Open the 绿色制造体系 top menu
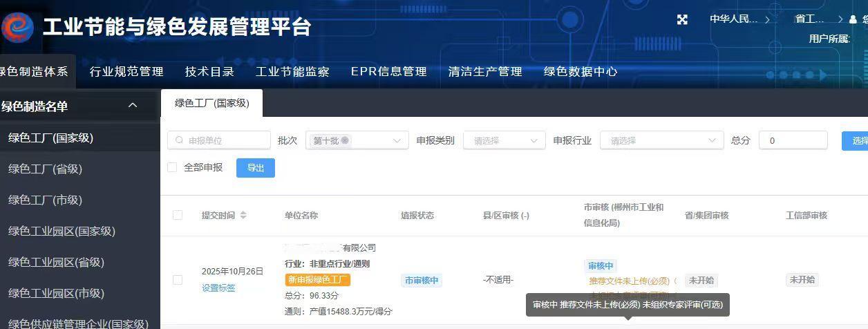 point(33,71)
